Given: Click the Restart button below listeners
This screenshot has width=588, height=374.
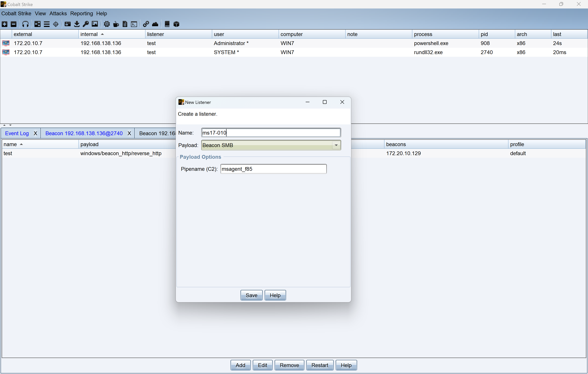Looking at the screenshot, I should [319, 365].
